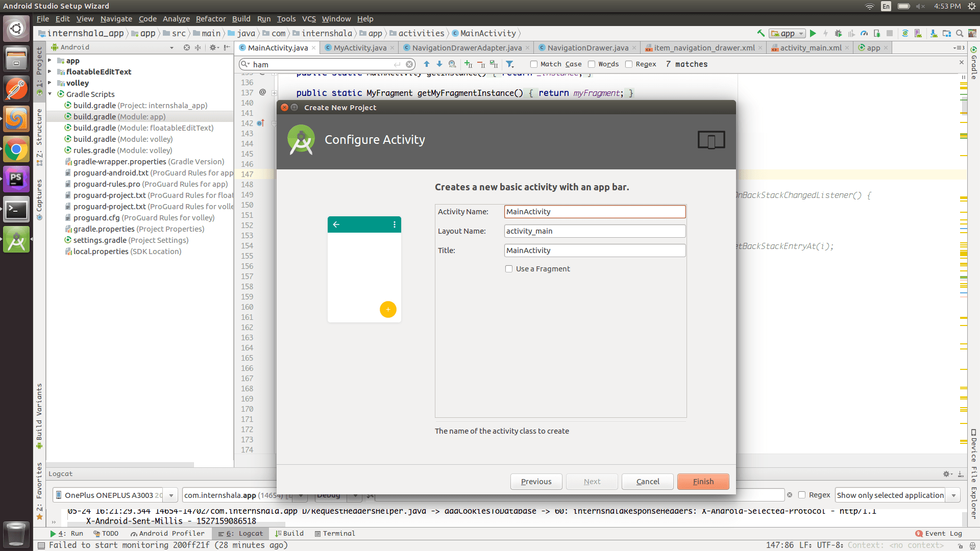Open SDK Manager from the toolbar

[x=933, y=33]
